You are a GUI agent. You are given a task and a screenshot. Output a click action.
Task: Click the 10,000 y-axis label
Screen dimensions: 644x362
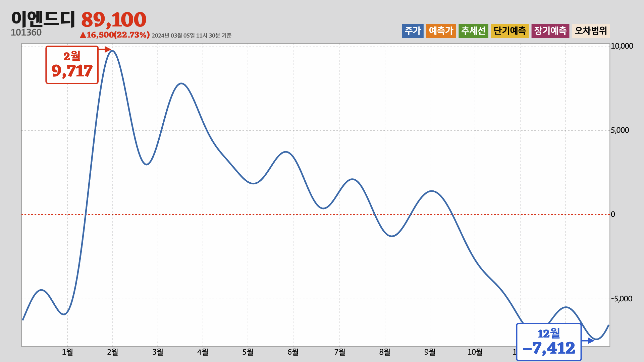tap(622, 46)
